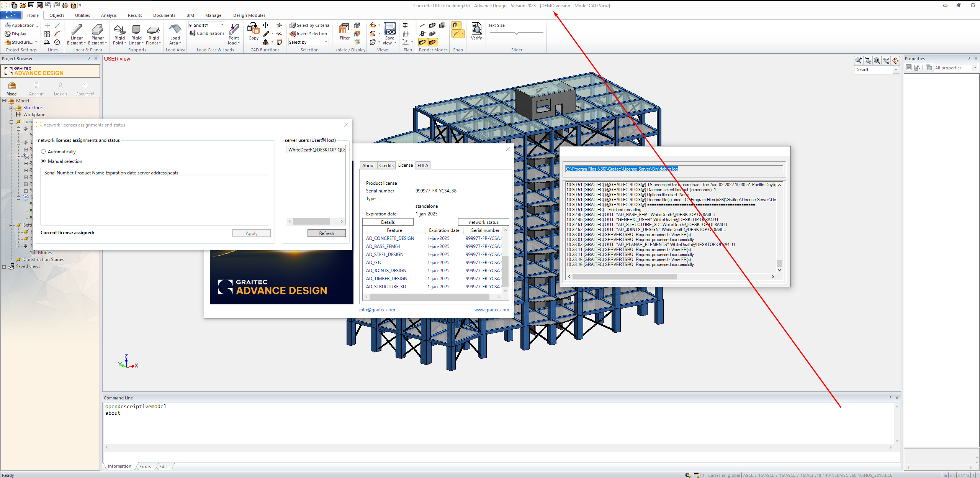Click the Verify icon
Screen dimensions: 980x478
(476, 29)
